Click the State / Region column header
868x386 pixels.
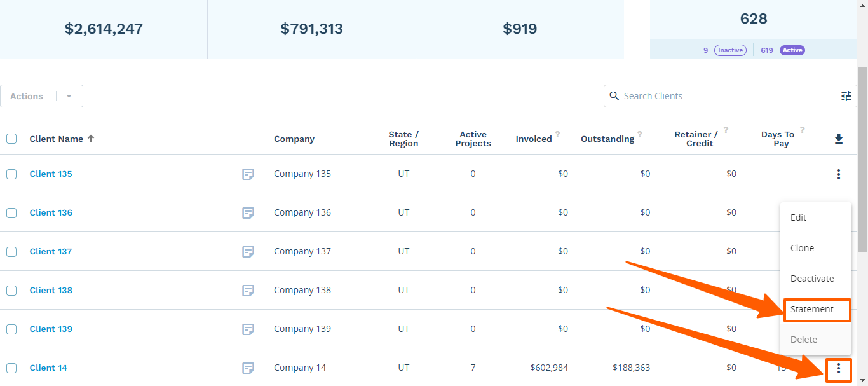click(x=403, y=139)
